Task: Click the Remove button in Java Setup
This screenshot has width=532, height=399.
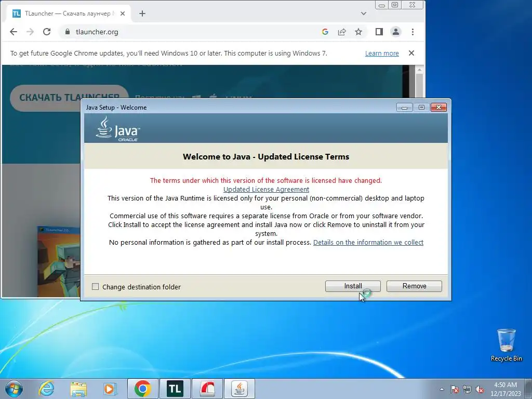Action: tap(414, 286)
